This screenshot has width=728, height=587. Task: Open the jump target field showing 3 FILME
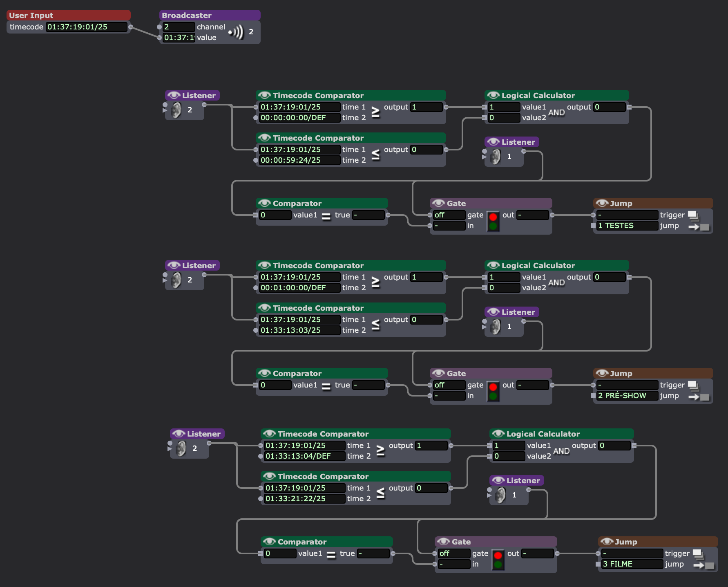click(x=632, y=564)
